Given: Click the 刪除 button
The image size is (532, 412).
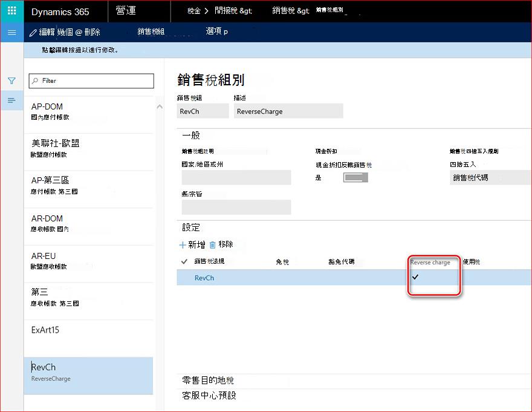Looking at the screenshot, I should pos(92,32).
